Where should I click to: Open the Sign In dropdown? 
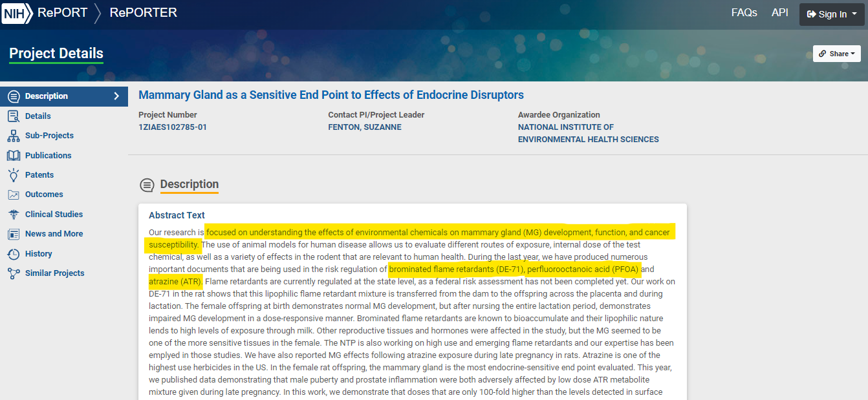pos(832,14)
